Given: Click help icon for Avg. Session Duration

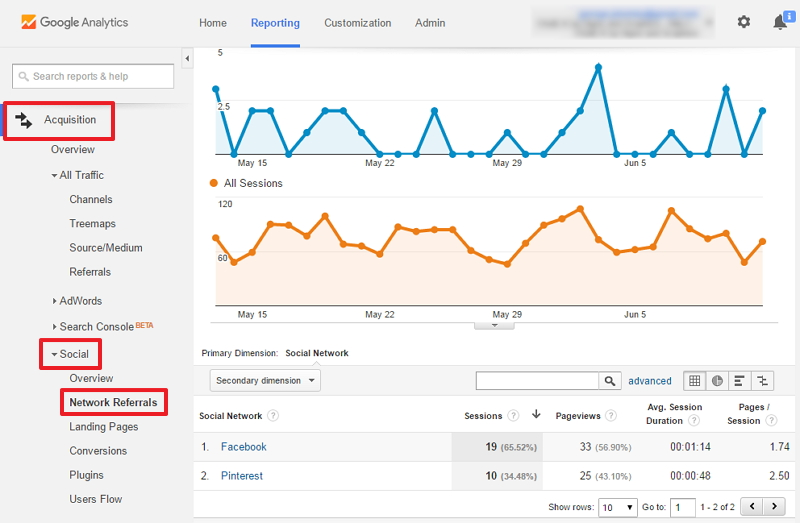Looking at the screenshot, I should (x=693, y=420).
